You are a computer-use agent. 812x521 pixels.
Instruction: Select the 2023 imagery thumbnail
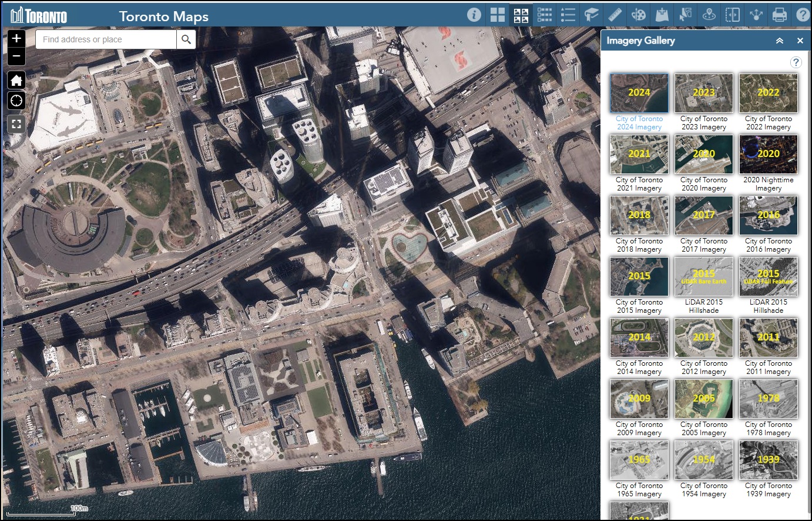(704, 93)
